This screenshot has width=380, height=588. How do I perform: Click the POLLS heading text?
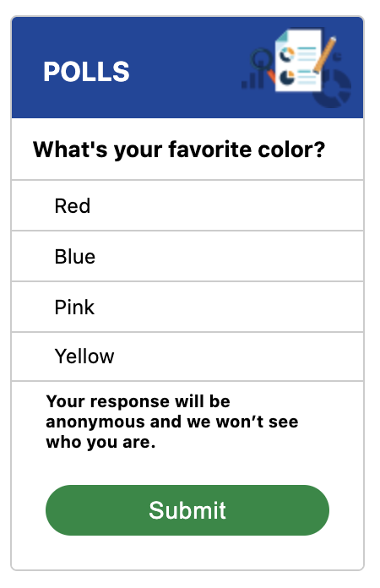coord(86,71)
